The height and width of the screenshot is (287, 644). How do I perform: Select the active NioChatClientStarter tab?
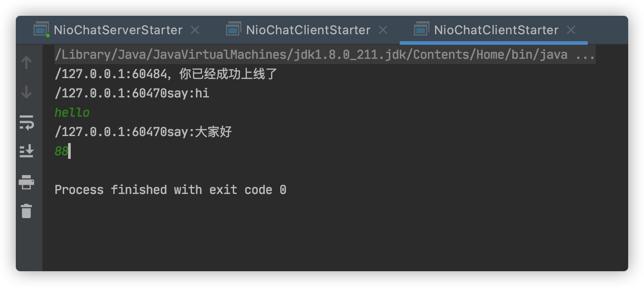click(496, 30)
